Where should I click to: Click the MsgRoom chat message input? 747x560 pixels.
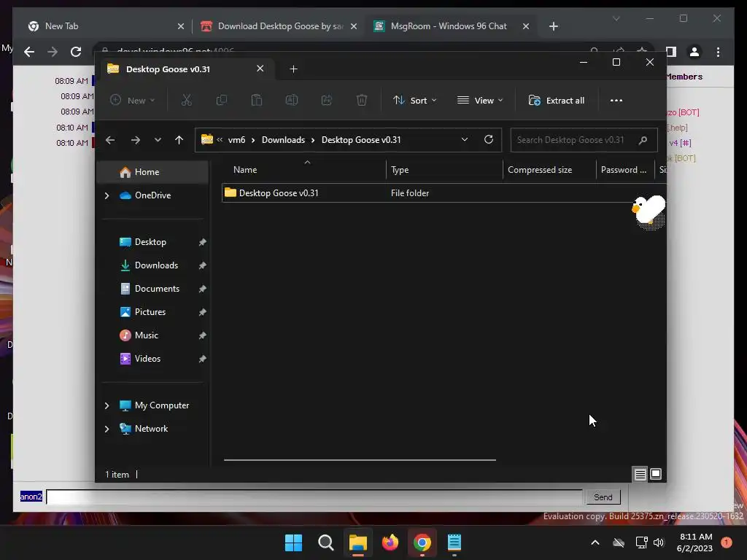point(314,497)
